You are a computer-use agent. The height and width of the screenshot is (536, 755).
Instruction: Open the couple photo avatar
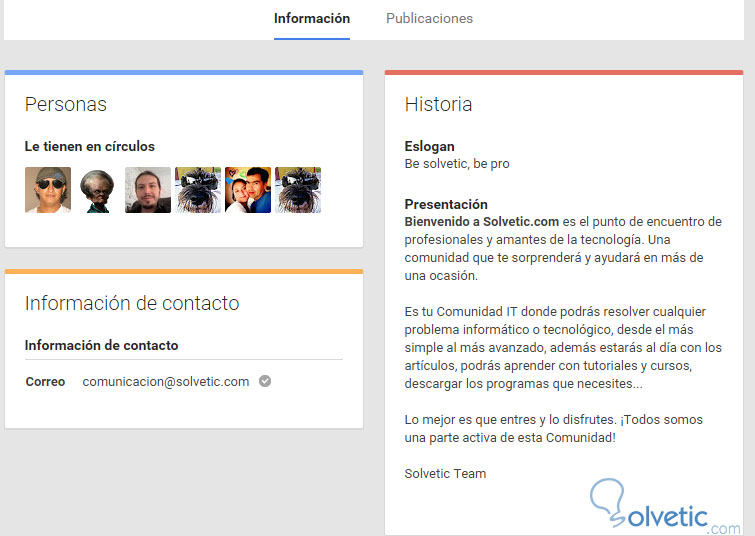(x=248, y=190)
